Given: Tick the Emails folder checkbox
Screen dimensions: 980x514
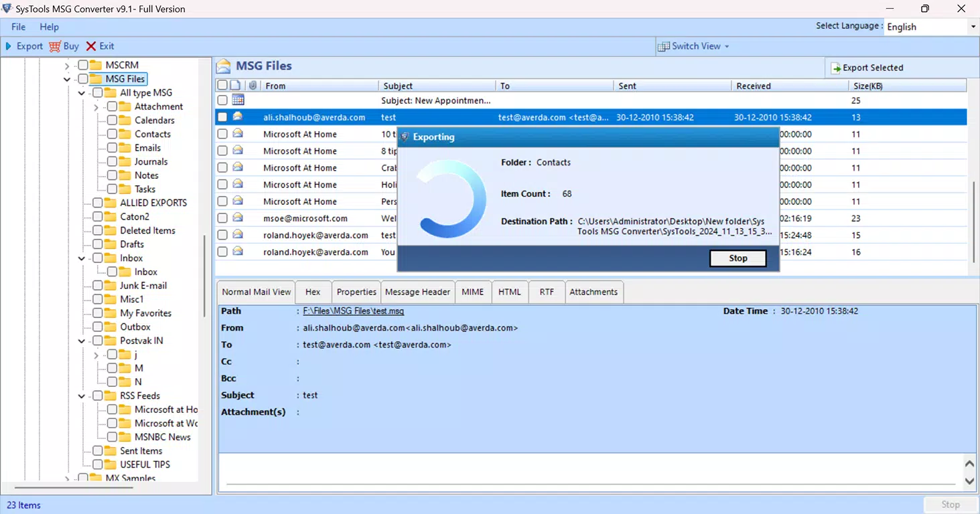Looking at the screenshot, I should click(112, 148).
